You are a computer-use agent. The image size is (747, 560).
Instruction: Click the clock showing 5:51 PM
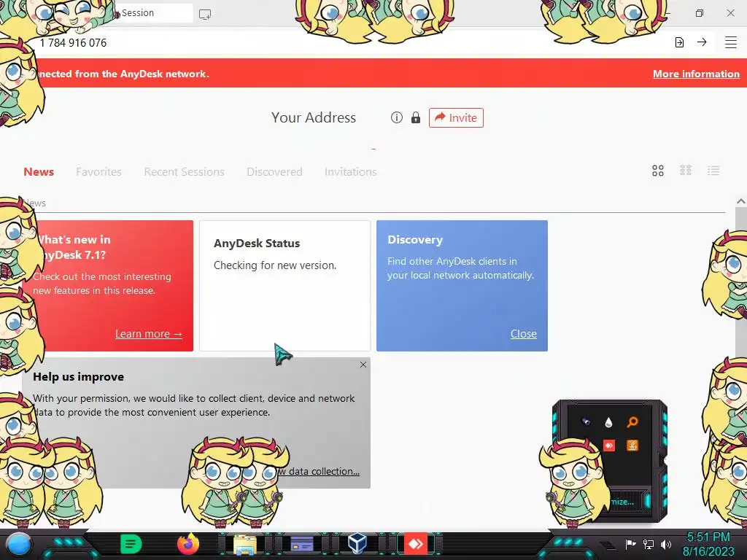click(708, 544)
